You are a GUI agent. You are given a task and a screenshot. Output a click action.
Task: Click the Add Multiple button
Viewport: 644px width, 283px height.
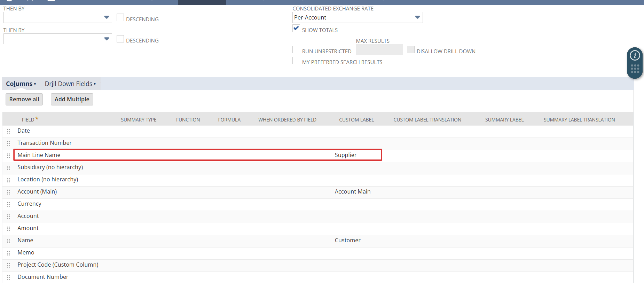[x=72, y=99]
